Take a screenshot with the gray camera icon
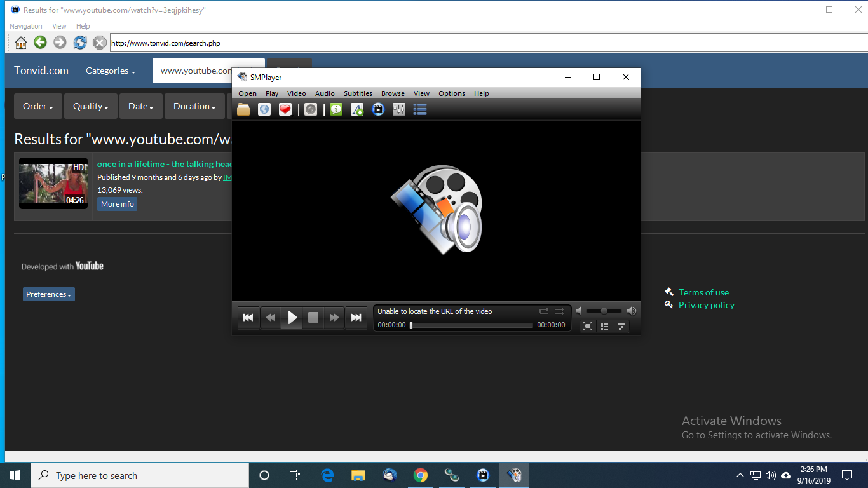 tap(311, 109)
